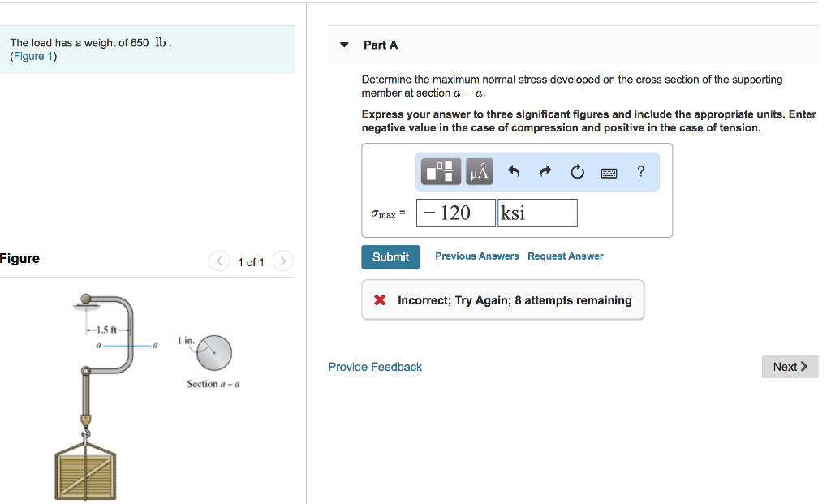
Task: Open the templates (fraction/exponent) tool
Action: (x=441, y=171)
